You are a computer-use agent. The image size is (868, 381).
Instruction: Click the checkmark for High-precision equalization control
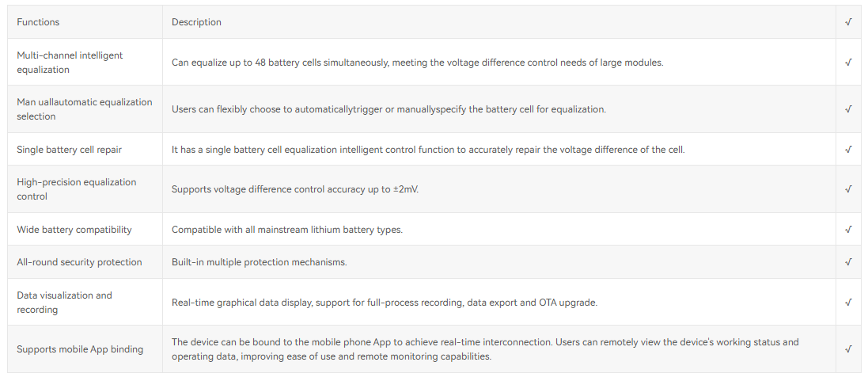(x=848, y=189)
